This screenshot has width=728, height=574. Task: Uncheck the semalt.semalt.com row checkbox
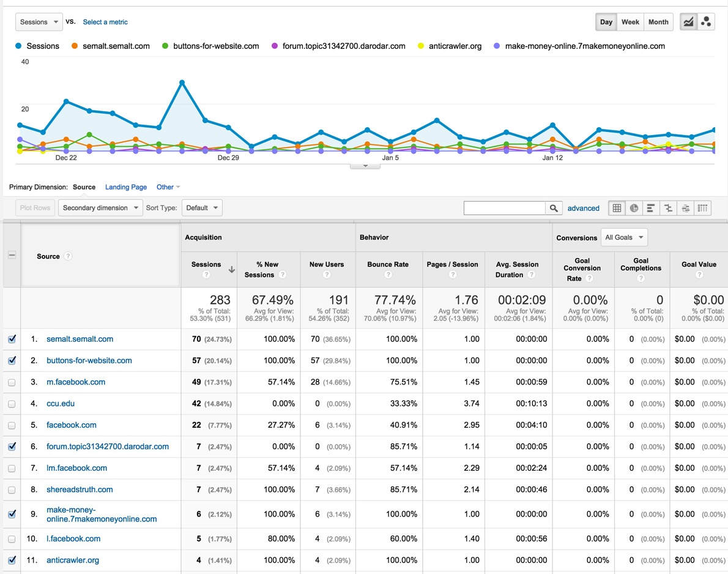[x=12, y=339]
